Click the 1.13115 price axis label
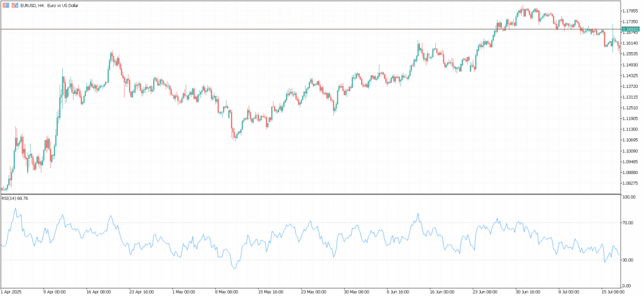644x296 pixels. (x=630, y=97)
